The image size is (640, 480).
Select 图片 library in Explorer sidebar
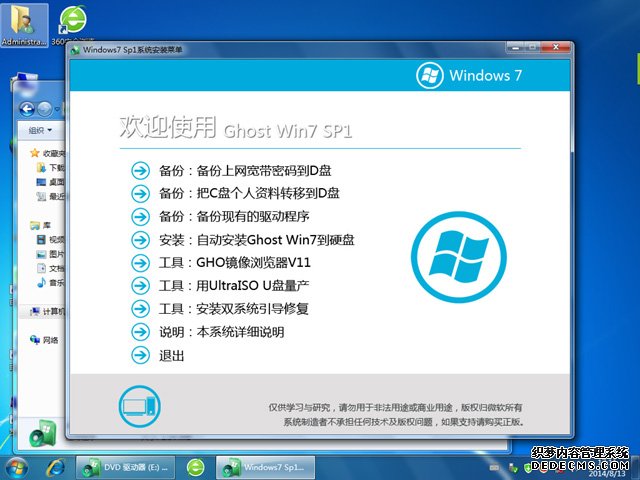[51, 254]
